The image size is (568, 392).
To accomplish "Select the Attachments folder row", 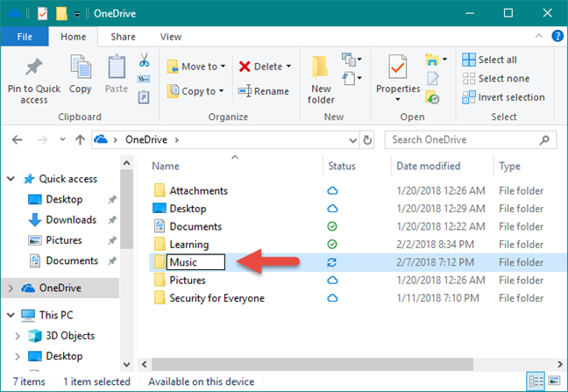I will (x=358, y=190).
